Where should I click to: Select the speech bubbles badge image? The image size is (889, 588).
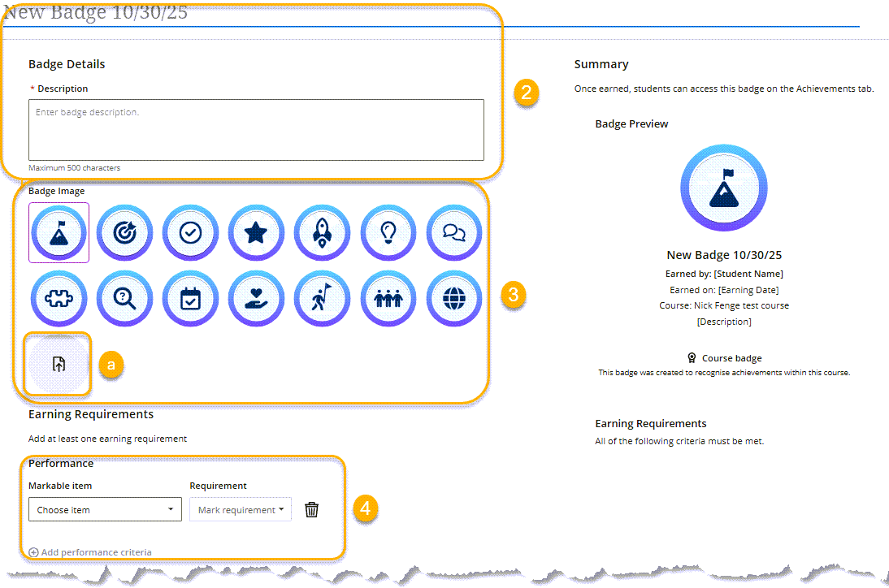click(454, 233)
